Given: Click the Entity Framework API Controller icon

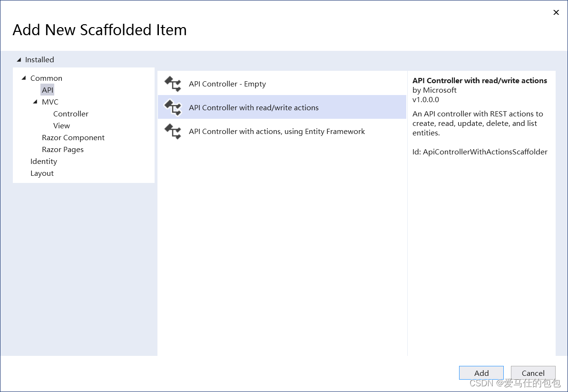Looking at the screenshot, I should click(x=172, y=131).
